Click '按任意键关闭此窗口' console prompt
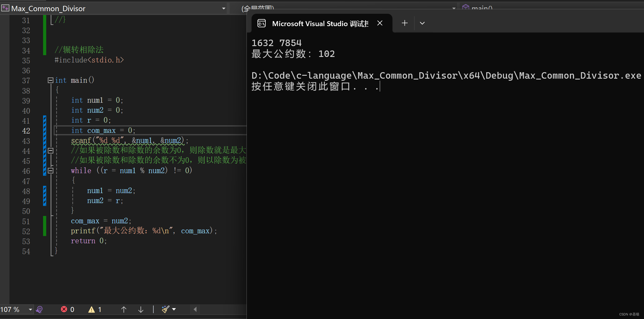This screenshot has height=319, width=644. tap(315, 86)
